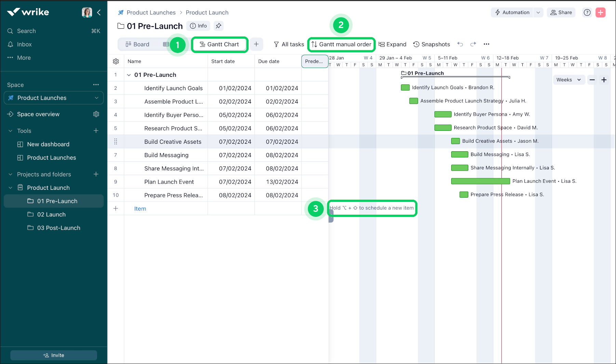Image resolution: width=616 pixels, height=364 pixels.
Task: Switch to the Gantt Chart tab
Action: tap(219, 44)
